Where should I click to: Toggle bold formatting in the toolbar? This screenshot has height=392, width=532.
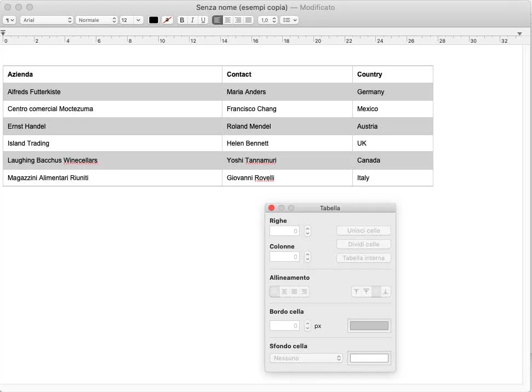(182, 20)
